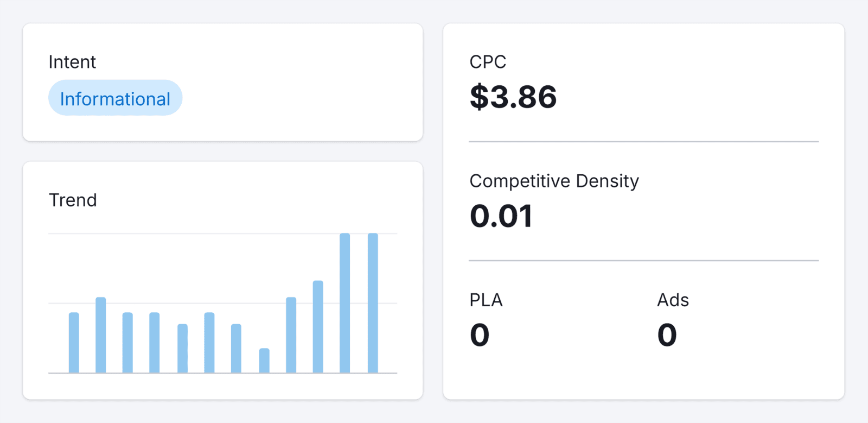Click the PLA value showing 0
Viewport: 868px width, 423px height.
[x=480, y=334]
